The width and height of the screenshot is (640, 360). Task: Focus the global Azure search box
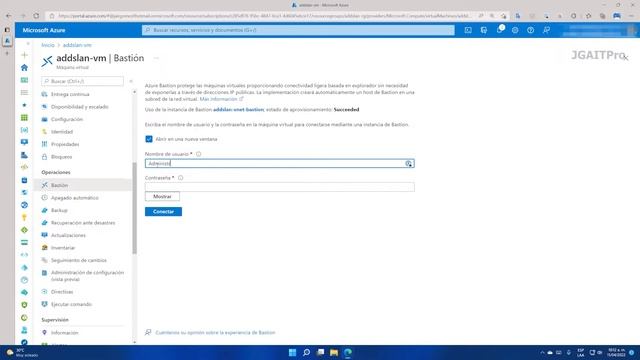298,30
